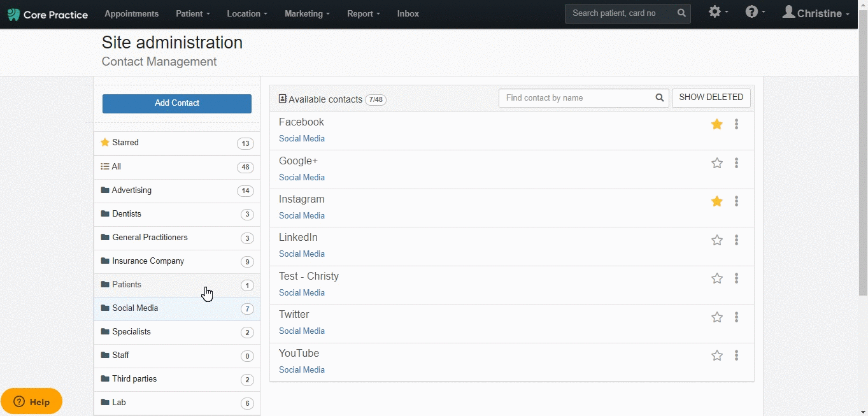Select the All contacts category

177,168
